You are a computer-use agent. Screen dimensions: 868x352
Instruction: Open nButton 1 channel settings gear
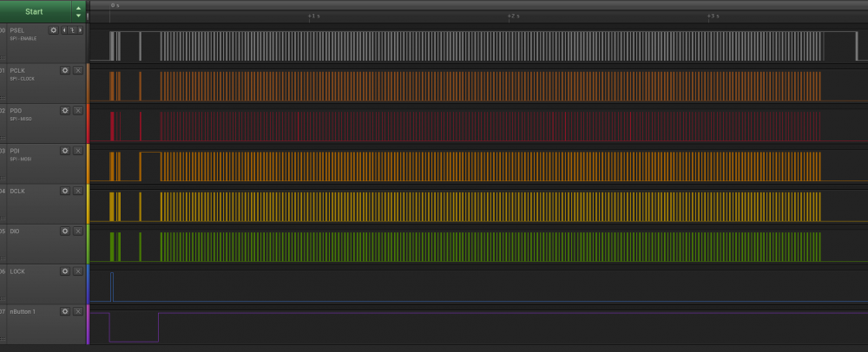pos(64,310)
